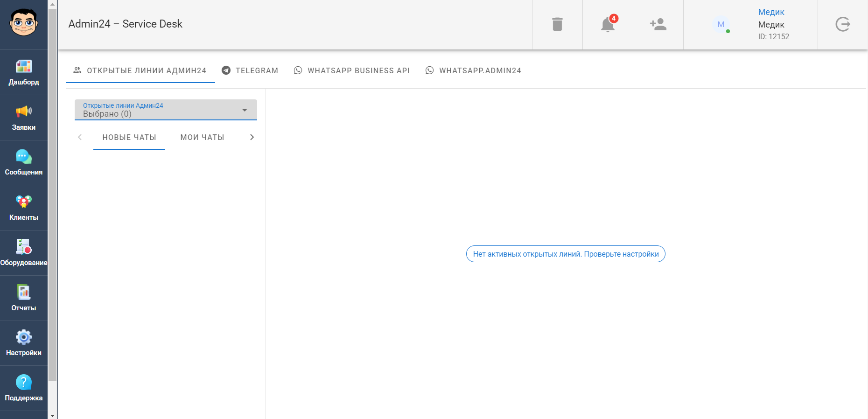Switch to the Мои чаты tab

pyautogui.click(x=203, y=138)
